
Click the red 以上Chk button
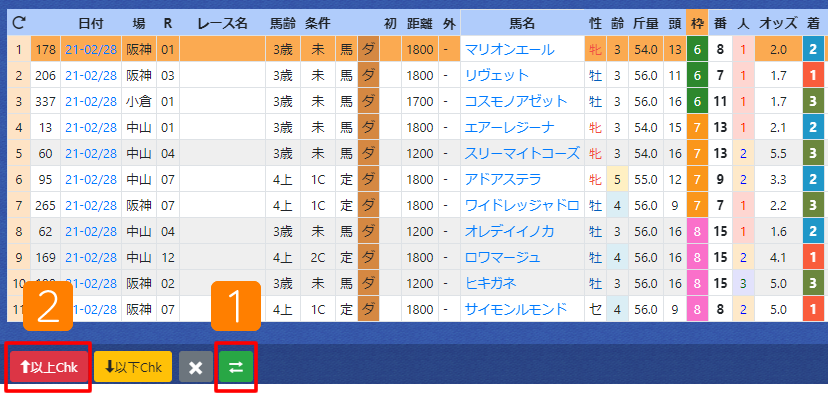pyautogui.click(x=49, y=367)
